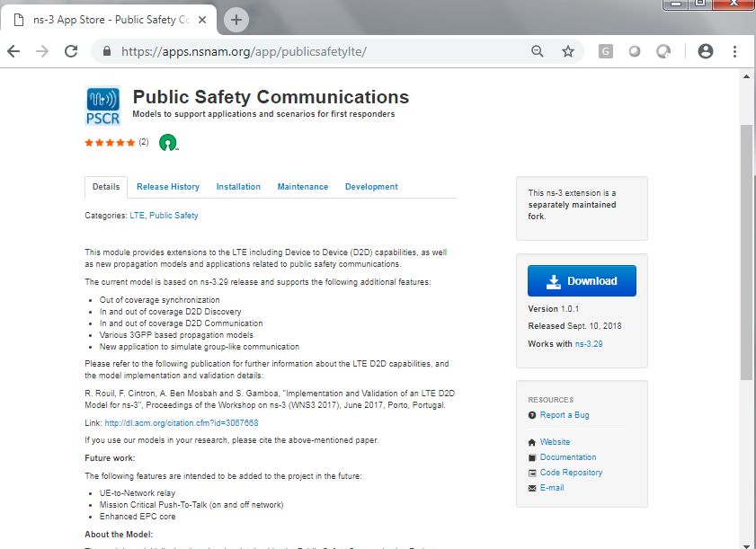The width and height of the screenshot is (756, 549).
Task: Switch to the Maintenance tab
Action: click(x=303, y=187)
